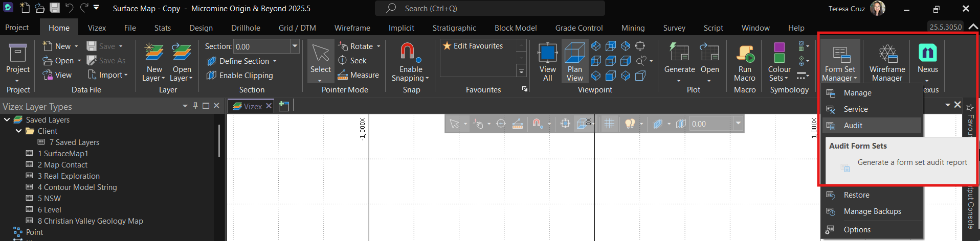980x241 pixels.
Task: Open the Nexus tool
Action: click(x=927, y=54)
